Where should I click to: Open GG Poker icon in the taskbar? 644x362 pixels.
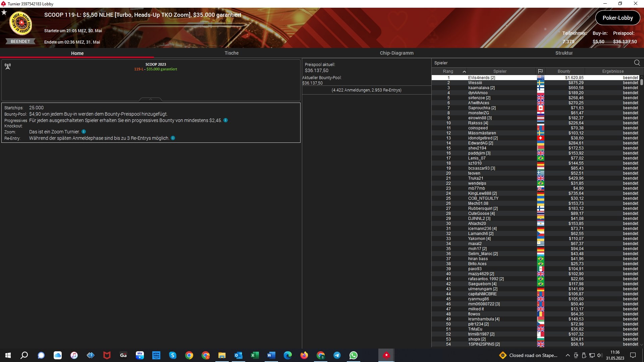click(123, 355)
